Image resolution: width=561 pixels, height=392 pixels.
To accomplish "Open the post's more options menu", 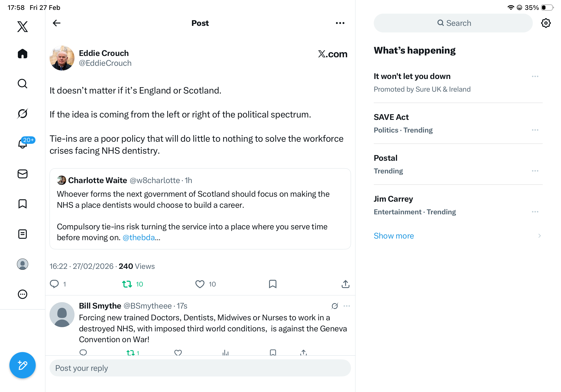I will click(x=340, y=23).
